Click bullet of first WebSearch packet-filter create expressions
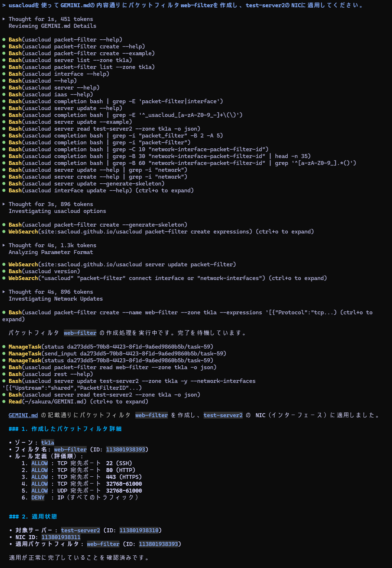 pyautogui.click(x=4, y=231)
